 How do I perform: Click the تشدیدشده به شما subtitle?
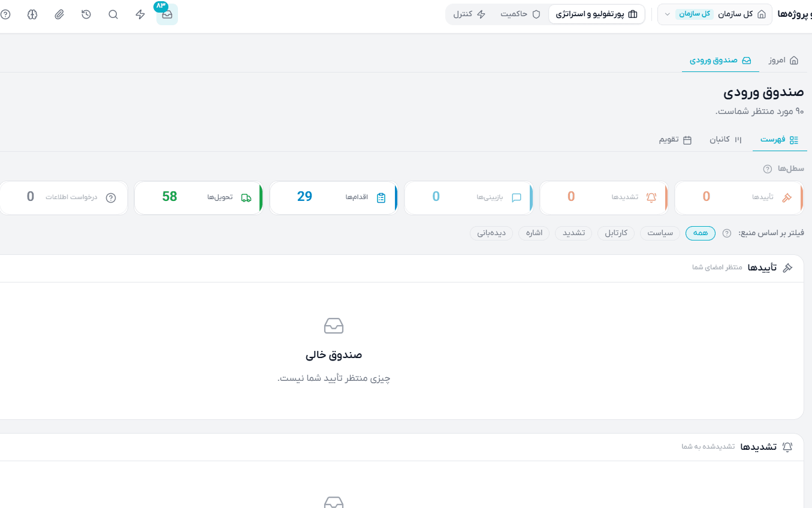point(708,447)
